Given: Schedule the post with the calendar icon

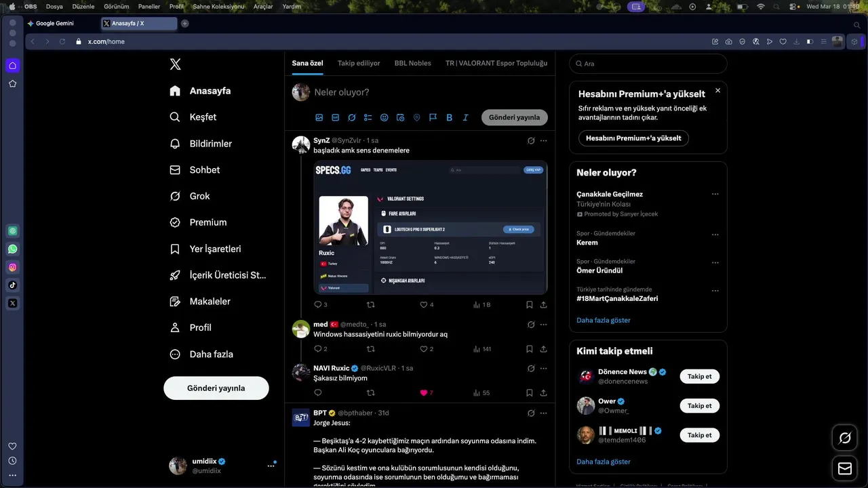Looking at the screenshot, I should [x=401, y=117].
